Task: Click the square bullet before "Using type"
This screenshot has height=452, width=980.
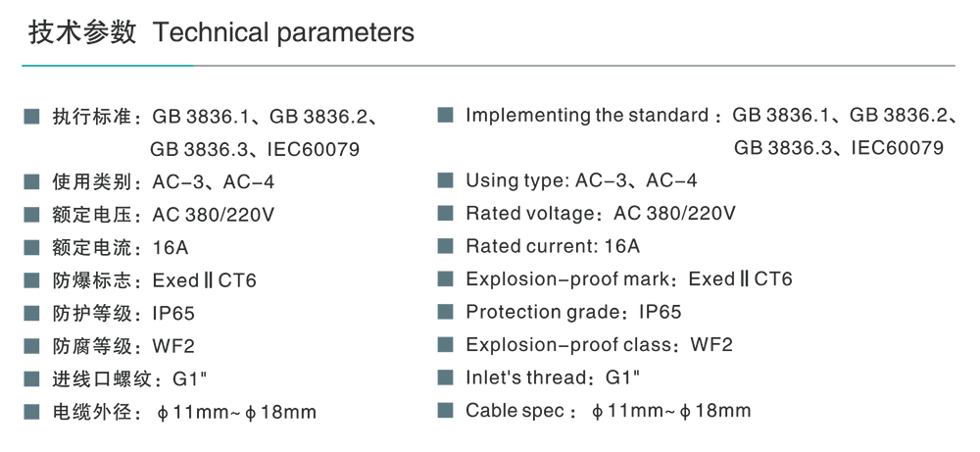Action: (446, 180)
